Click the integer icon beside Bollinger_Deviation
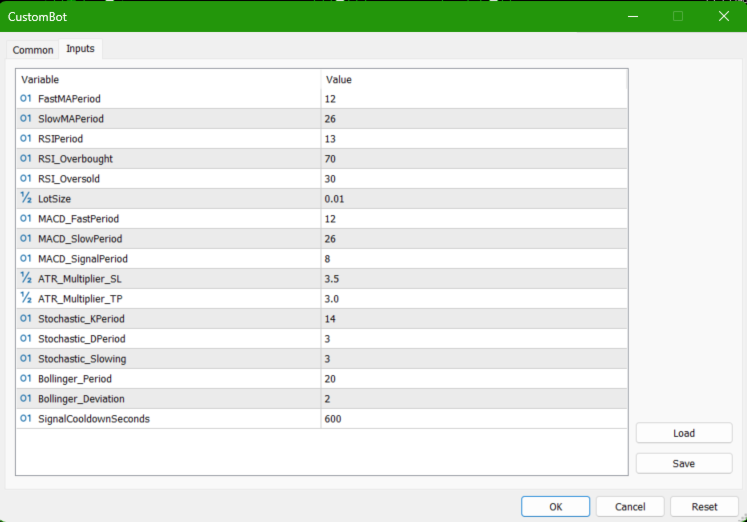The height and width of the screenshot is (522, 747). (26, 399)
